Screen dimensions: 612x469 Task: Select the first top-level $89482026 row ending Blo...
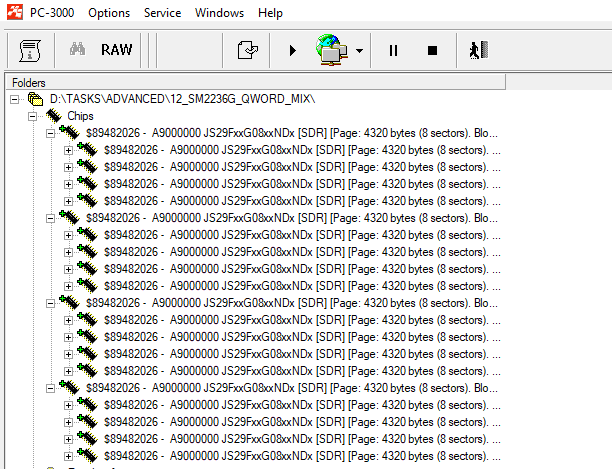tap(292, 133)
